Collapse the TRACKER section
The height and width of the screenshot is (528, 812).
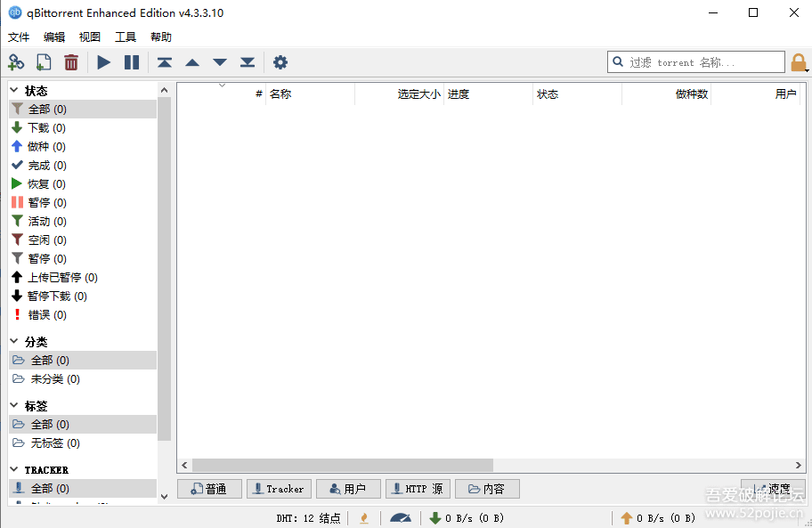tap(14, 469)
